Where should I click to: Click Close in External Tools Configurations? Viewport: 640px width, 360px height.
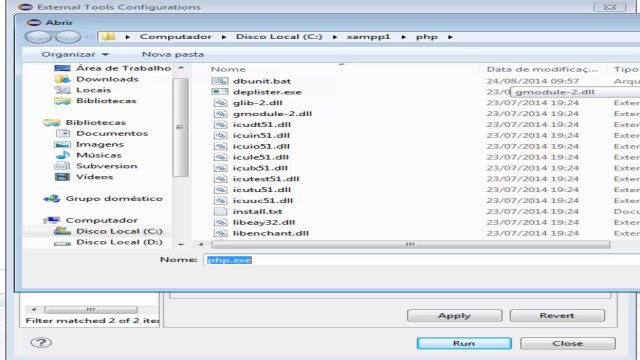coord(568,343)
